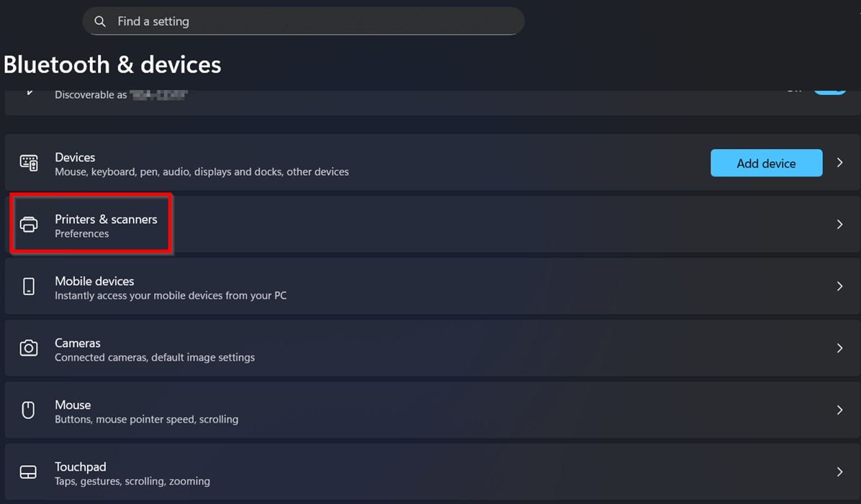Open Mobile devices settings title

pyautogui.click(x=94, y=281)
